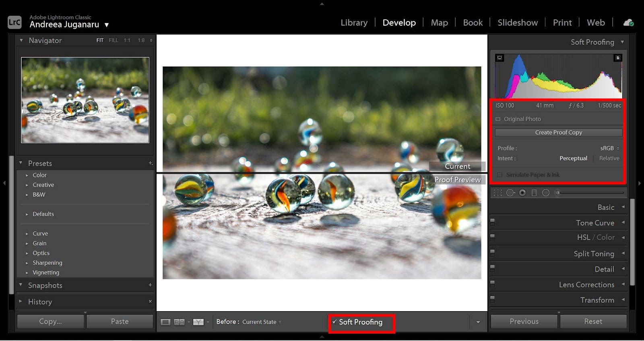Viewport: 644px width, 341px height.
Task: Select the Crop Overlay grid tool
Action: [498, 193]
